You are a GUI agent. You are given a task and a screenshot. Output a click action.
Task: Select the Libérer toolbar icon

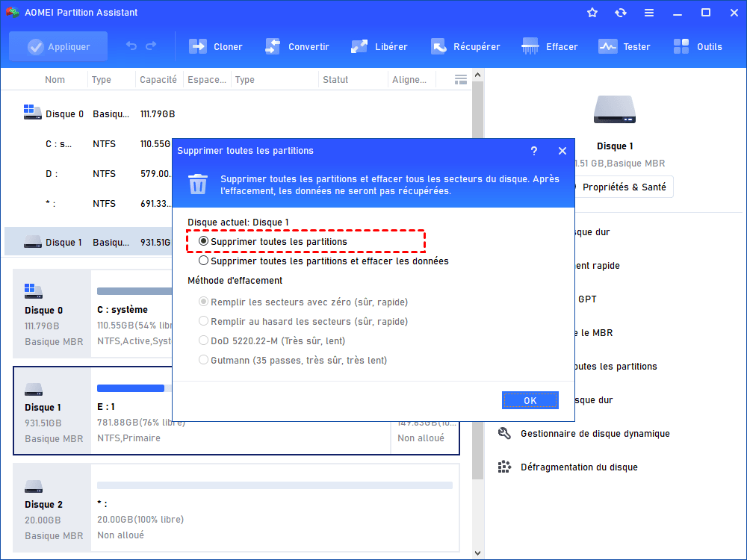point(379,46)
